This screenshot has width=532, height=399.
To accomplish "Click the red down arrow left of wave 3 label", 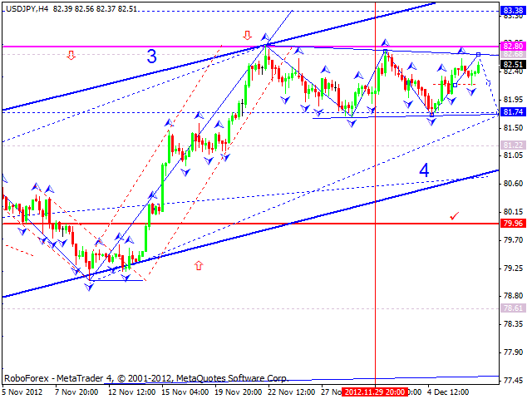I will (71, 56).
